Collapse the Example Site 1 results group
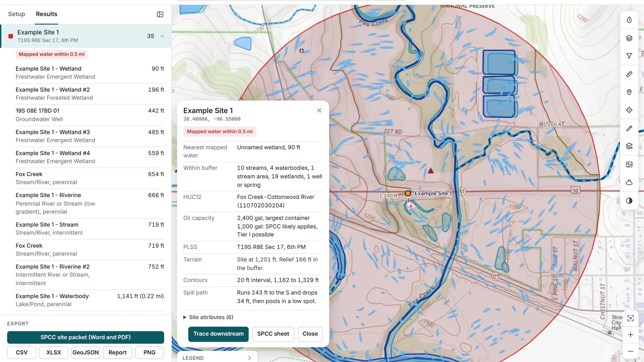Screen dimensions: 644x362 point(162,36)
